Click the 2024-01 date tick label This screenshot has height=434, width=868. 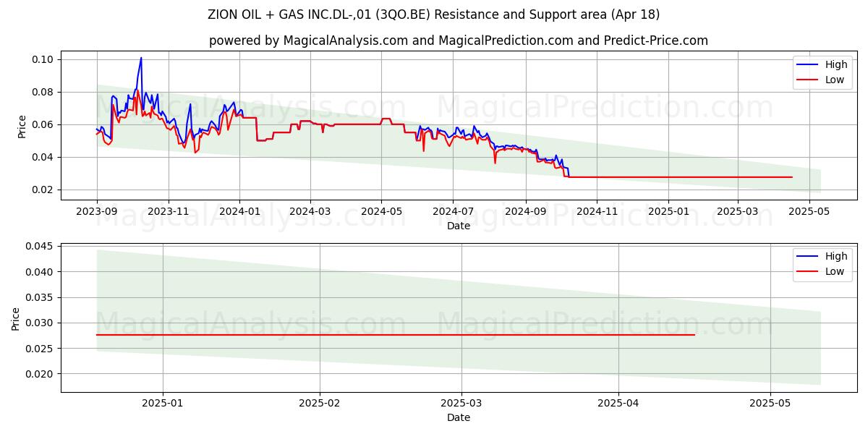point(239,210)
